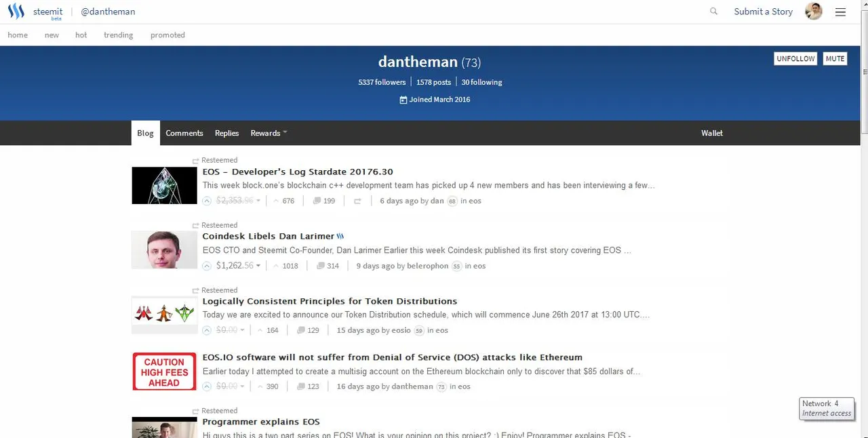Expand payout dropdown for $1,262.56
The width and height of the screenshot is (868, 438).
click(x=258, y=266)
